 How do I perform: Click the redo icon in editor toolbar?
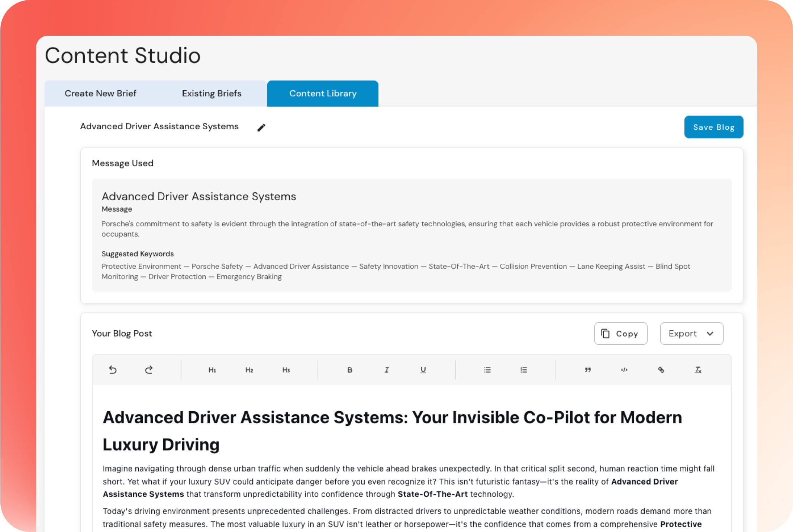(x=149, y=370)
